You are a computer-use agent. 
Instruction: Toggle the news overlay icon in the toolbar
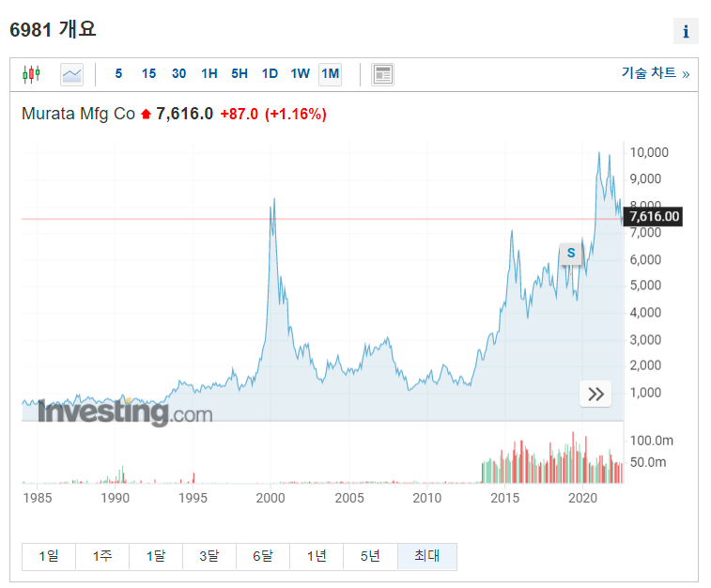coord(382,74)
